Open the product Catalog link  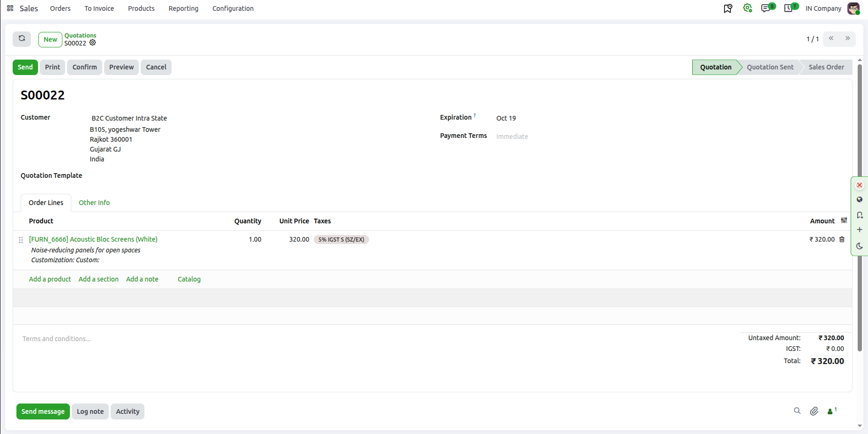click(189, 279)
